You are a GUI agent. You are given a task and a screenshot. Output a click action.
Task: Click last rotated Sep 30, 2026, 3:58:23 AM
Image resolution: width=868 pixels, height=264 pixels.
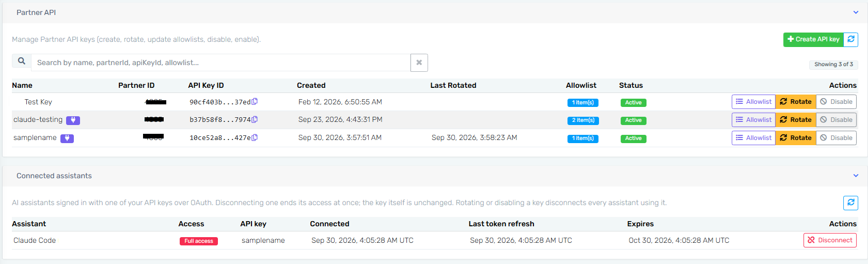tap(475, 137)
